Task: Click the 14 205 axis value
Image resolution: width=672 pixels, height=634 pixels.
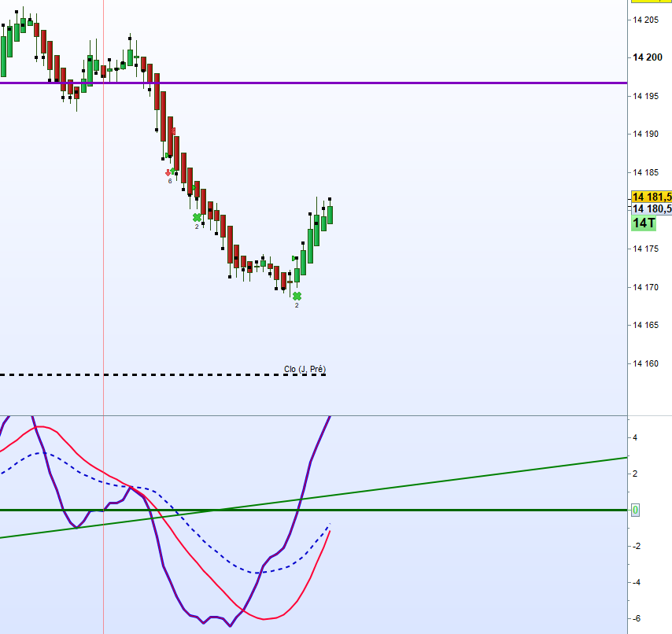Action: pyautogui.click(x=645, y=20)
